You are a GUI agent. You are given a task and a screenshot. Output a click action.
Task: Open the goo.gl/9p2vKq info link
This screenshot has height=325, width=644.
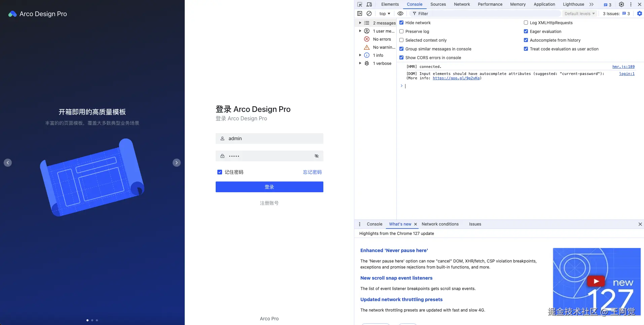(x=456, y=78)
